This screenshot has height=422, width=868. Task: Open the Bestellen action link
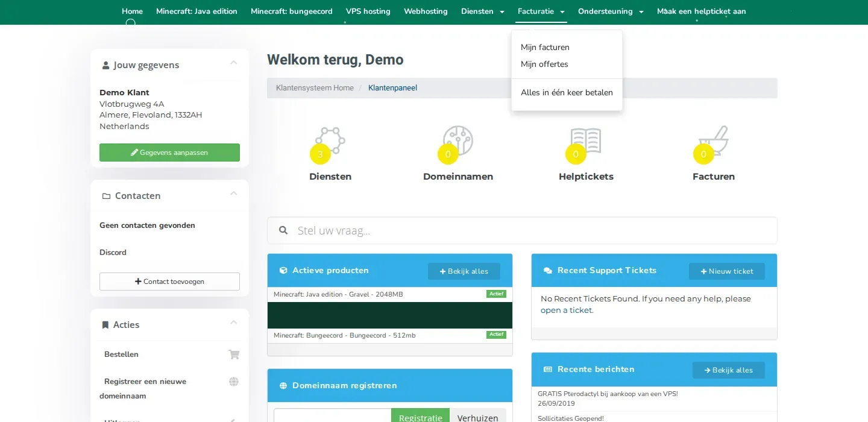(x=121, y=354)
